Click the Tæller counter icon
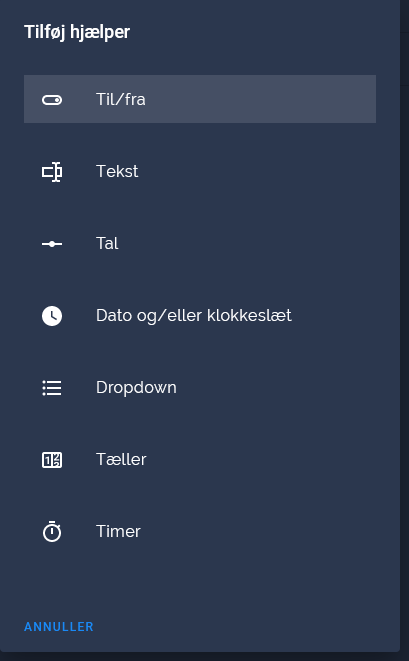Image resolution: width=409 pixels, height=661 pixels. [x=52, y=460]
